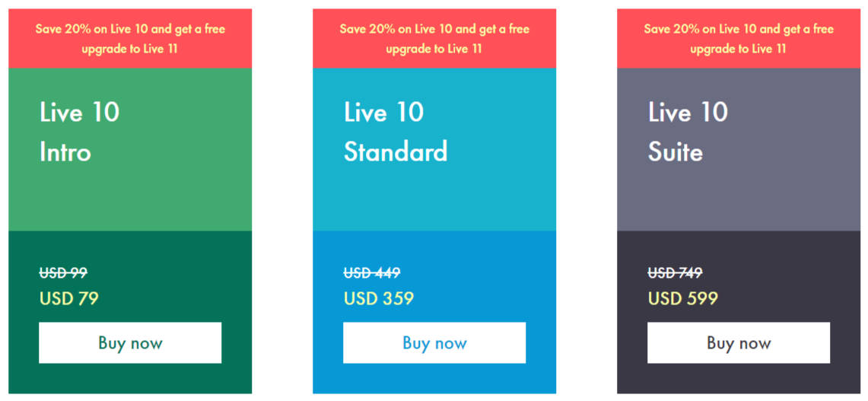Click Buy now on the Intro card
868x401 pixels.
130,343
